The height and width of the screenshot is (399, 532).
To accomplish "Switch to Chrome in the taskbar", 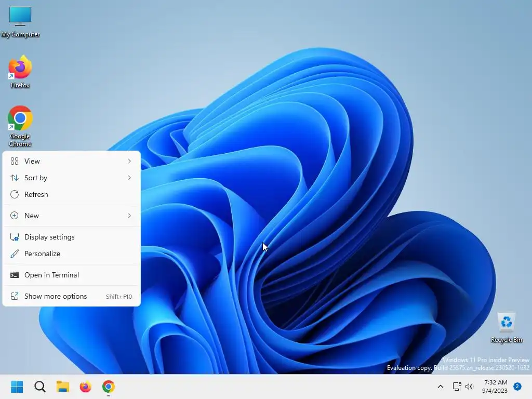I will coord(108,387).
